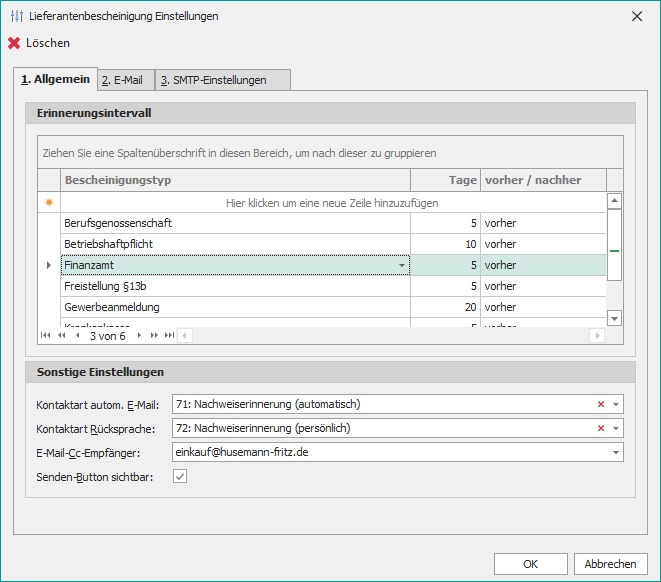Expand the Kontaktart autom. E-Mail dropdown
661x582 pixels.
tap(616, 404)
